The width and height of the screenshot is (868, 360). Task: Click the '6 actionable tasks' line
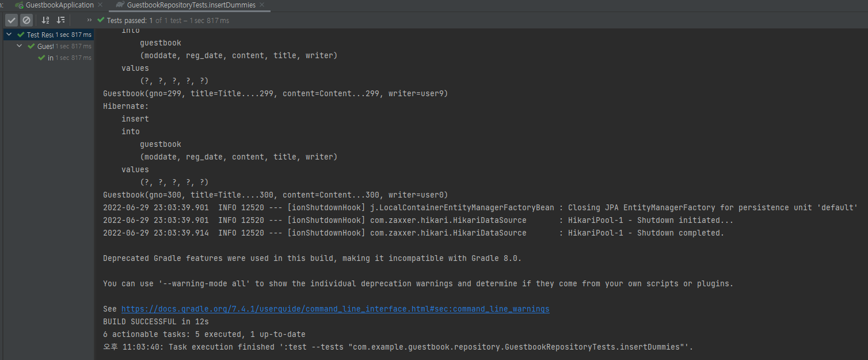[204, 334]
